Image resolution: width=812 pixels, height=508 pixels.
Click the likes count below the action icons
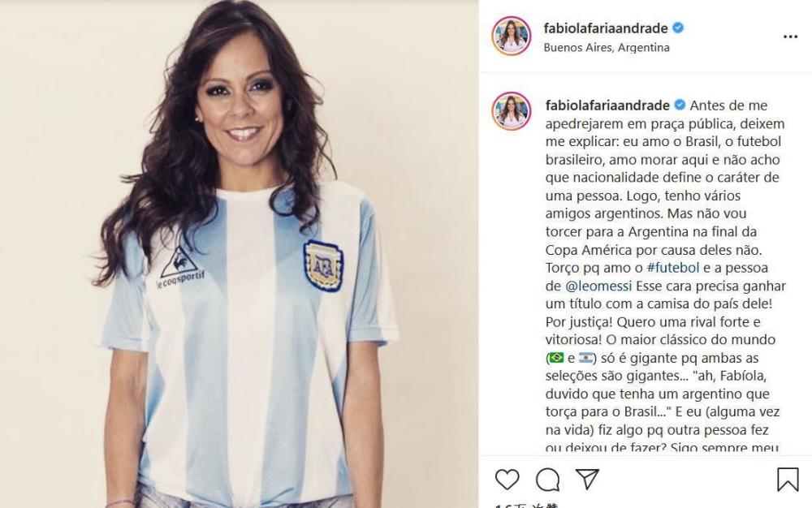click(526, 505)
